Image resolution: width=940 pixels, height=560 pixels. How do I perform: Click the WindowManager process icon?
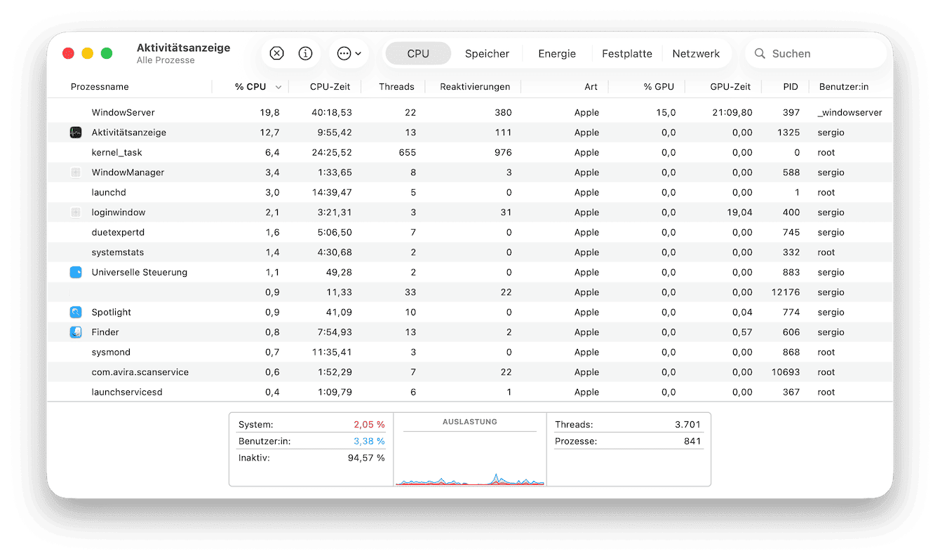(x=76, y=172)
